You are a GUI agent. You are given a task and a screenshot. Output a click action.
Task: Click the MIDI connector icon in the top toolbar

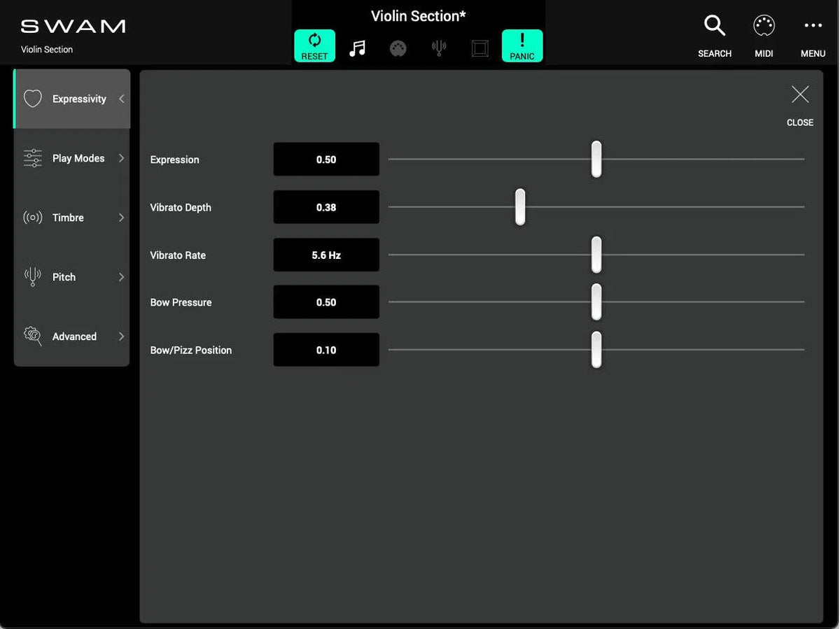pos(398,48)
